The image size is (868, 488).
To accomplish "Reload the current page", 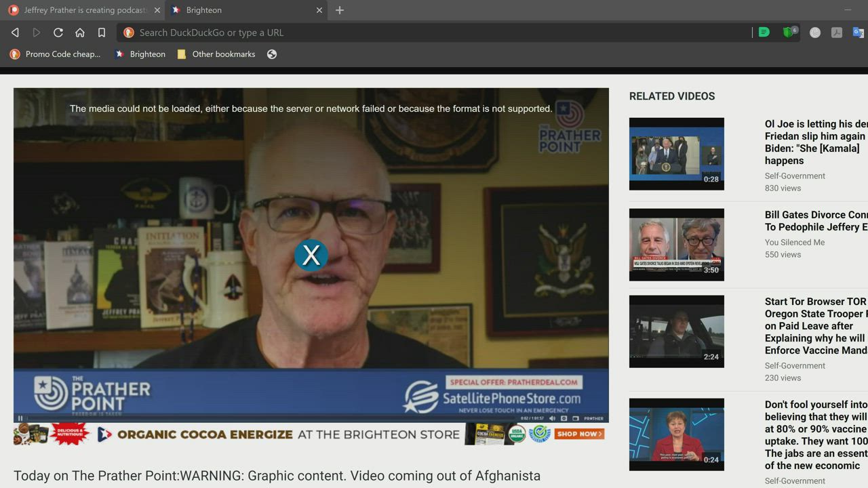I will click(x=58, y=33).
